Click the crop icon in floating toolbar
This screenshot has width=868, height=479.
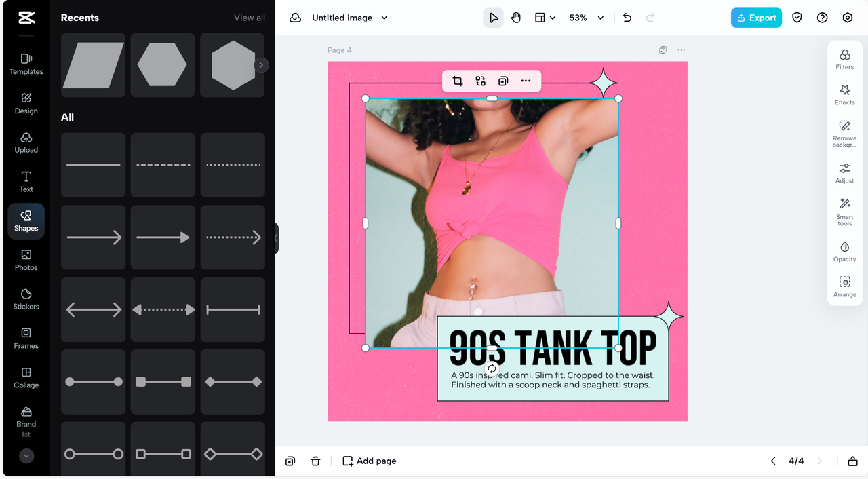pyautogui.click(x=458, y=81)
